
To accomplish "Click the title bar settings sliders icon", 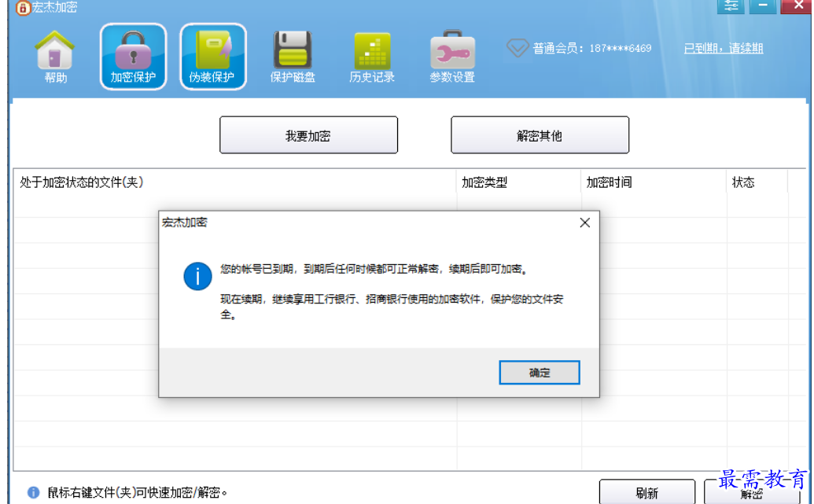I will tap(731, 6).
